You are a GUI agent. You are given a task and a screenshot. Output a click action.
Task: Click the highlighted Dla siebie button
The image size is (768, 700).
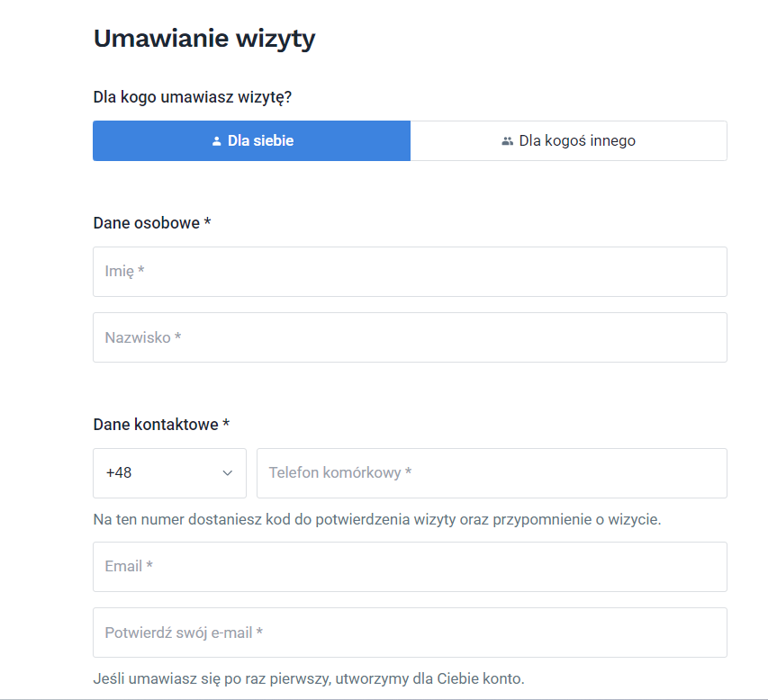pos(251,140)
